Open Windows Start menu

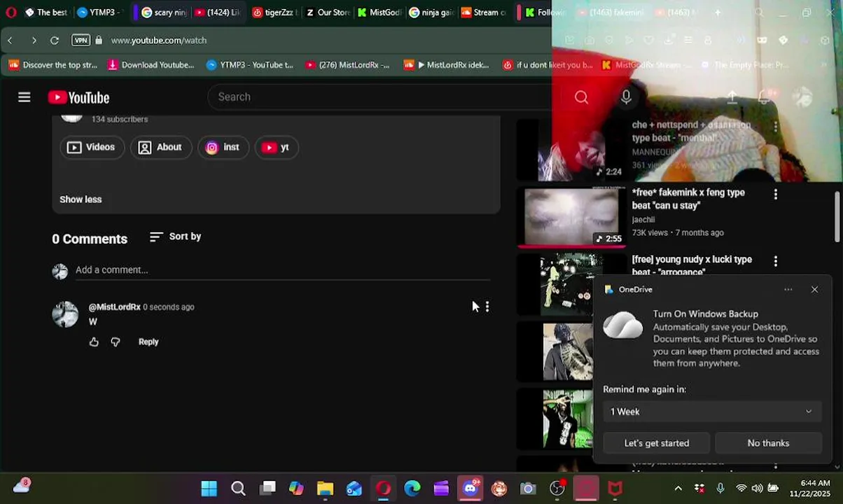pos(209,489)
